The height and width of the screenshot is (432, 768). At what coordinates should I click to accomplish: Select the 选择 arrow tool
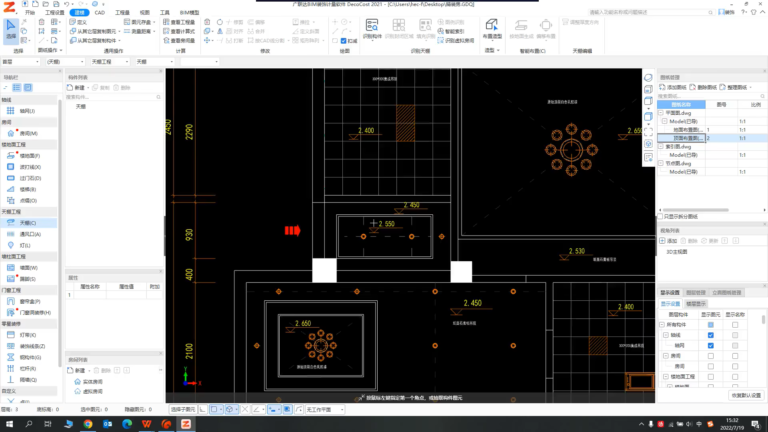coord(10,30)
